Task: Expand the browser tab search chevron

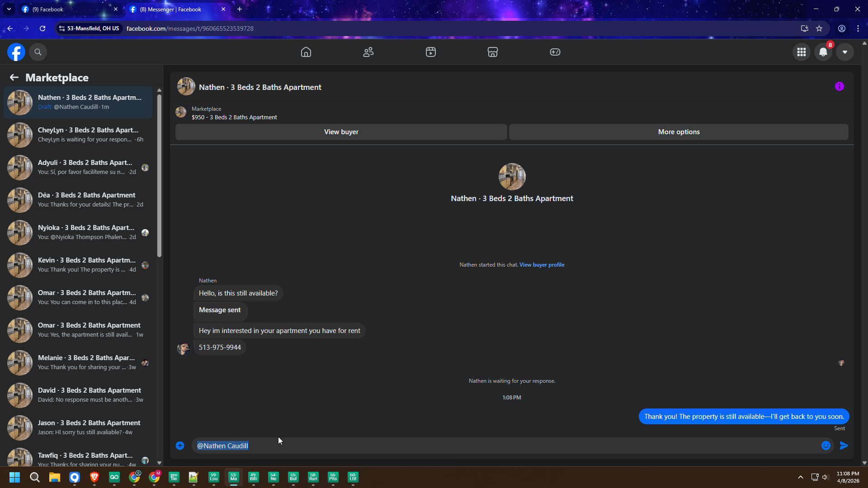Action: click(x=9, y=9)
